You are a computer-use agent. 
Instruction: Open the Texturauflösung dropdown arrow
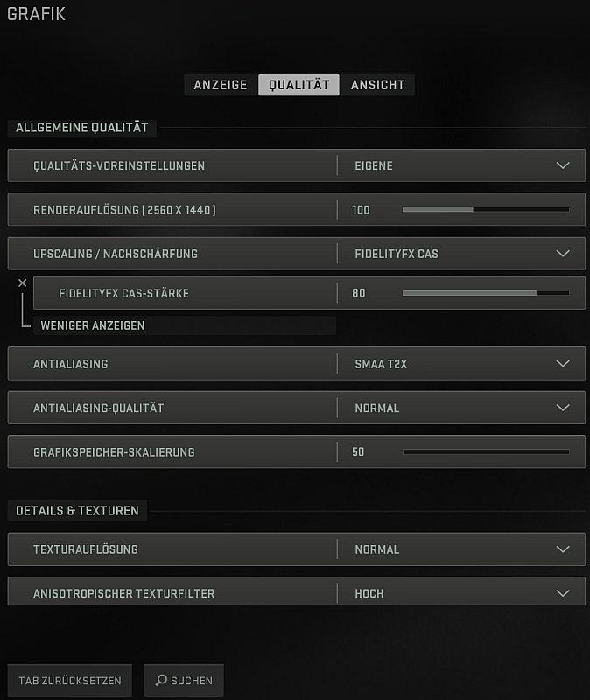tap(563, 549)
